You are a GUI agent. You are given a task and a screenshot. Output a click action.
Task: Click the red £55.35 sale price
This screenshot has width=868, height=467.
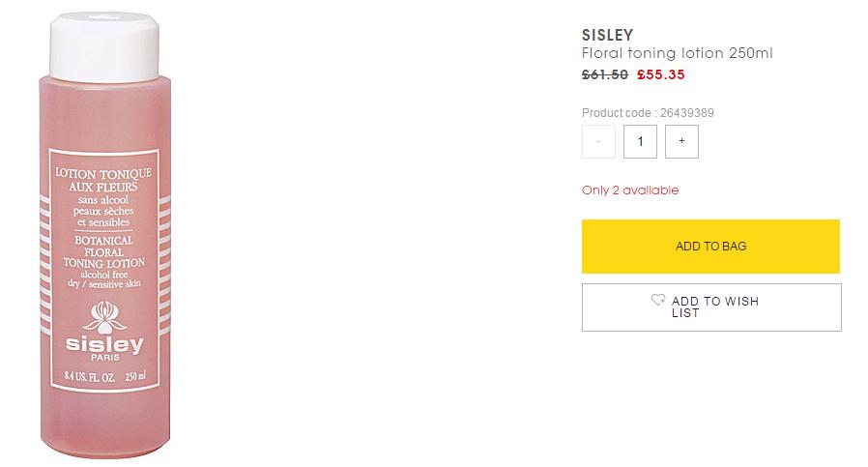coord(660,73)
